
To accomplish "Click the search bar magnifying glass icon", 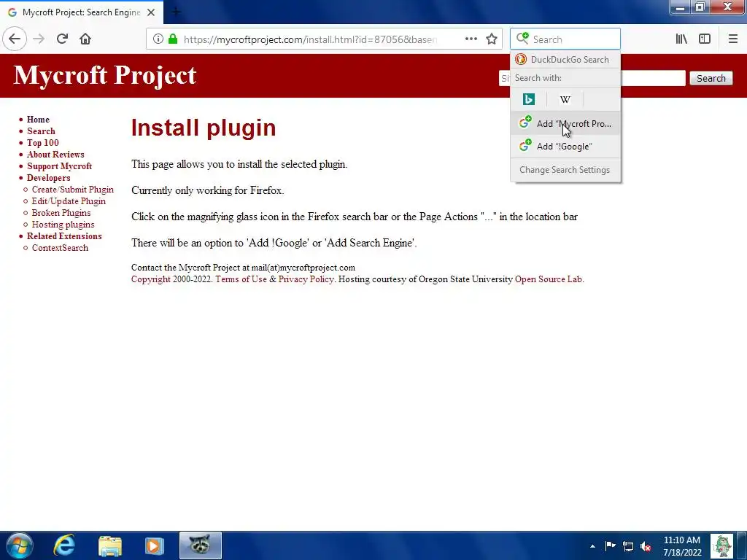I will coord(522,39).
